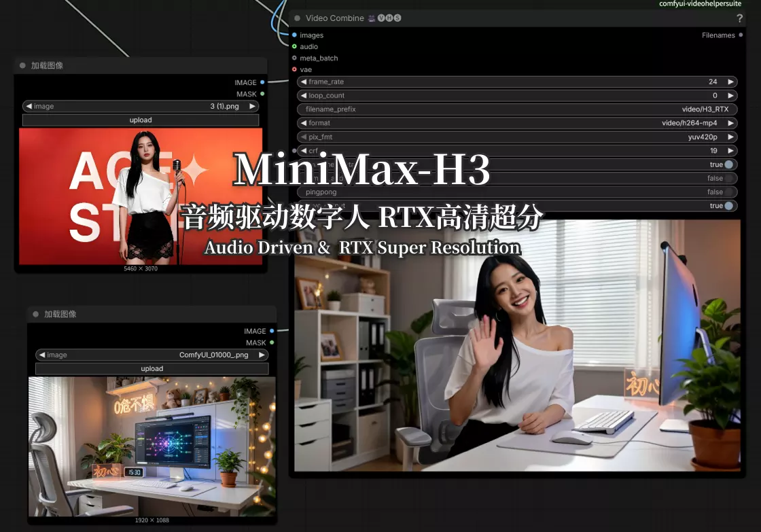This screenshot has height=532, width=761.
Task: Click the lower 加载图像 node title text
Action: 60,314
